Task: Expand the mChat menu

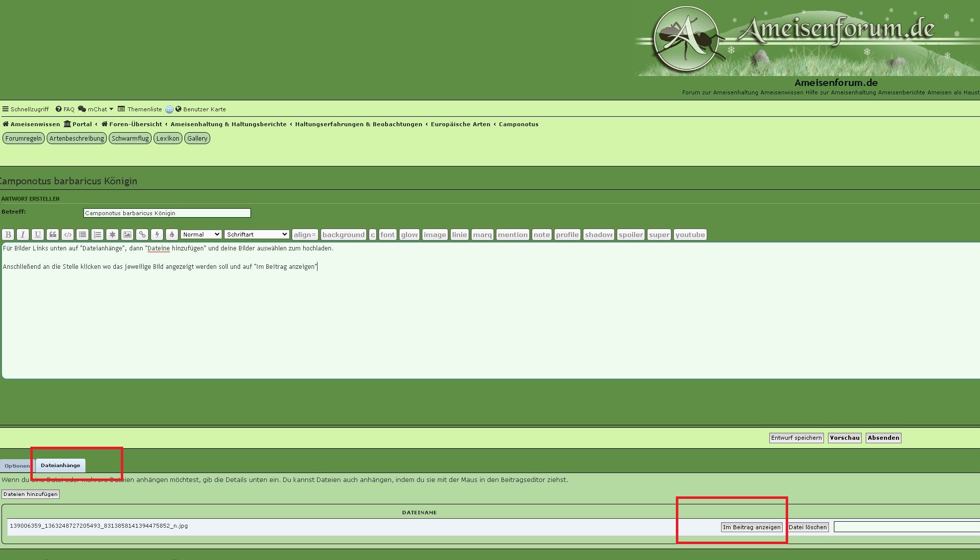Action: pyautogui.click(x=96, y=109)
